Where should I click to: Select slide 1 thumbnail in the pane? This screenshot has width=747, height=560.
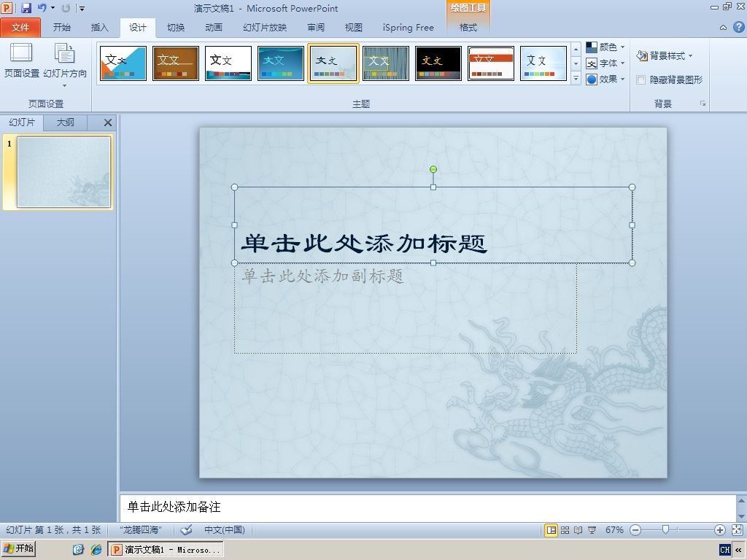click(64, 172)
